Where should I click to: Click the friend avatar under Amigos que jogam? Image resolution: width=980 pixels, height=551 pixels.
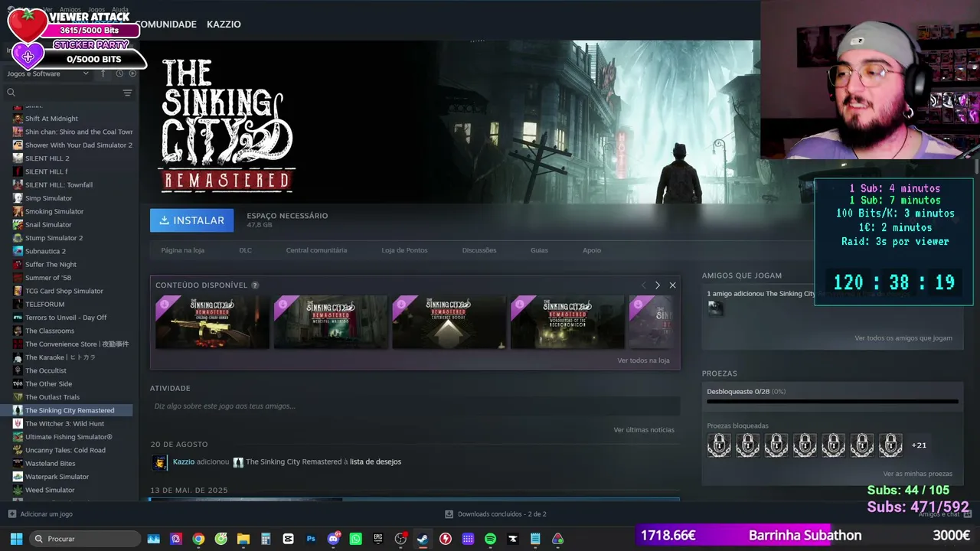715,308
